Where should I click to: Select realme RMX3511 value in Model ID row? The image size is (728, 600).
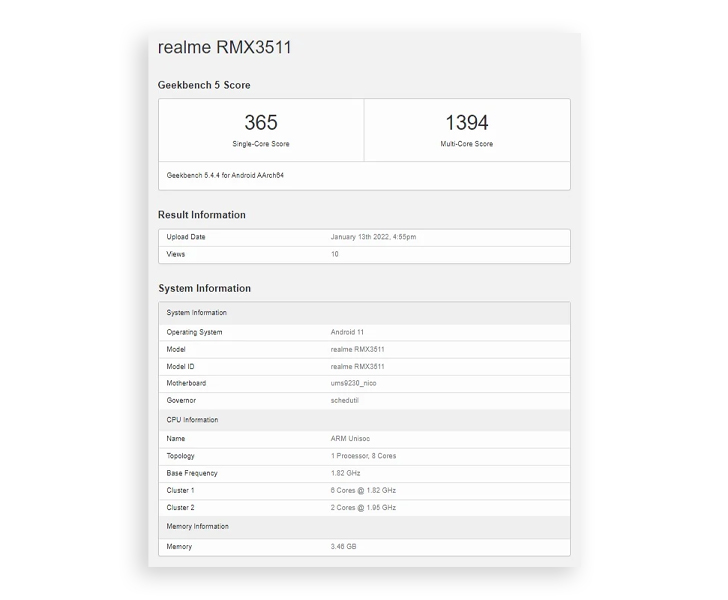click(358, 366)
